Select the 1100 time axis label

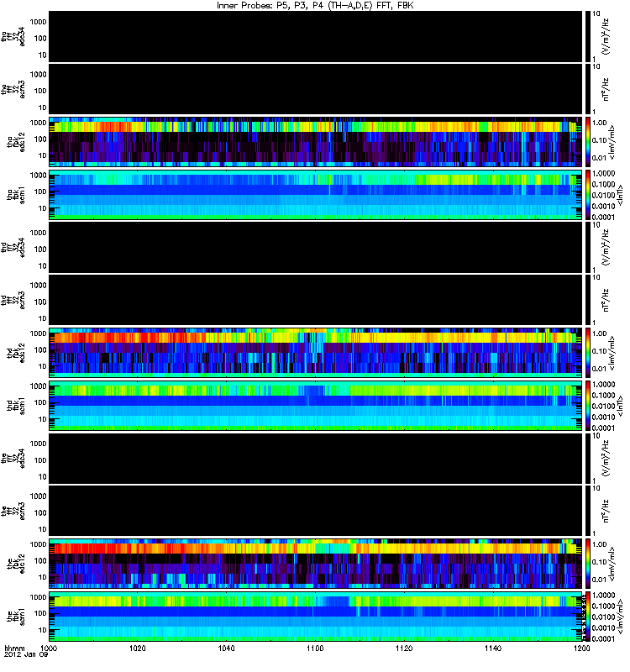tap(316, 650)
